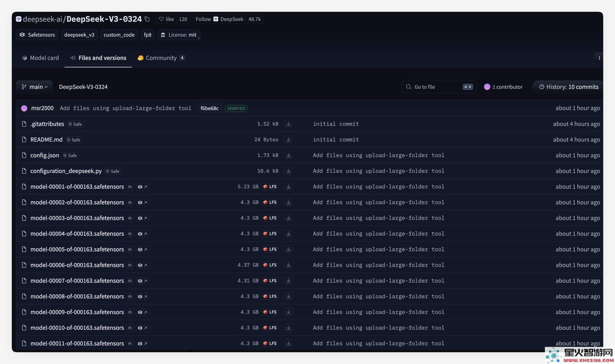The height and width of the screenshot is (364, 615).
Task: Open LFS badge for model-00007 4.31 GB
Action: pyautogui.click(x=270, y=281)
